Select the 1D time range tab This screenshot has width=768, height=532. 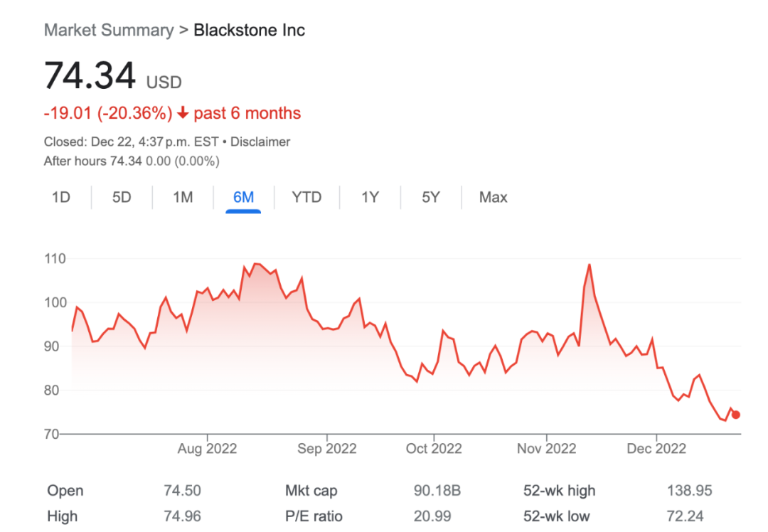[x=61, y=197]
